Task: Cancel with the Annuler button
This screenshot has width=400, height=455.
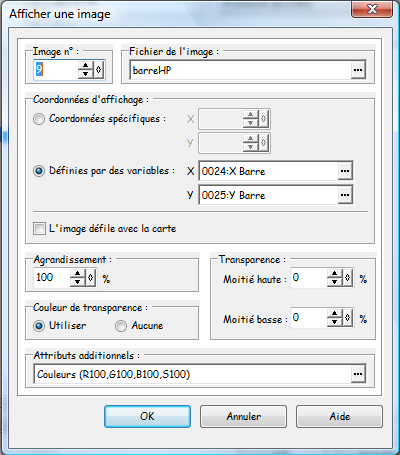Action: click(243, 416)
